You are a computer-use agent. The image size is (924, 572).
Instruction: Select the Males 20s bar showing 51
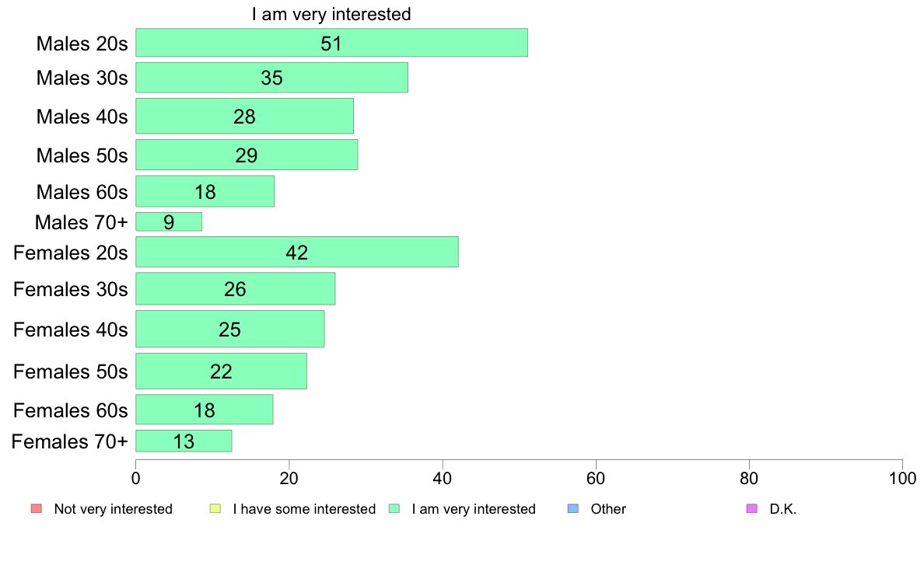(332, 43)
